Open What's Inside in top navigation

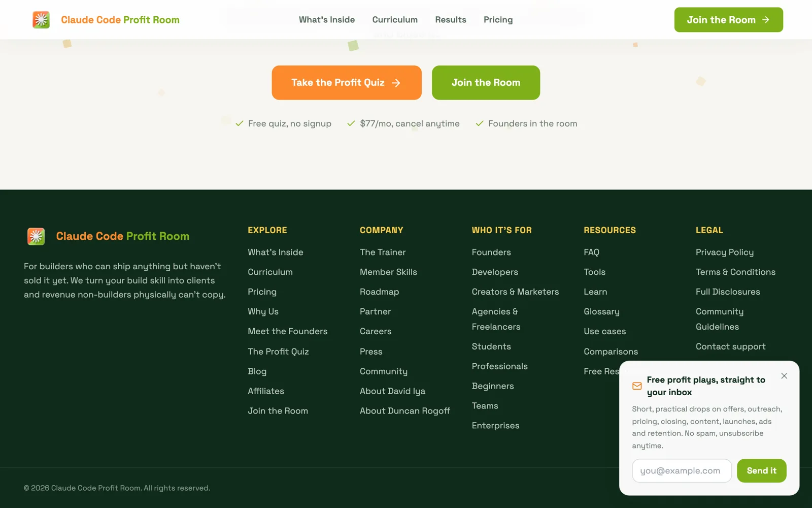click(x=327, y=20)
